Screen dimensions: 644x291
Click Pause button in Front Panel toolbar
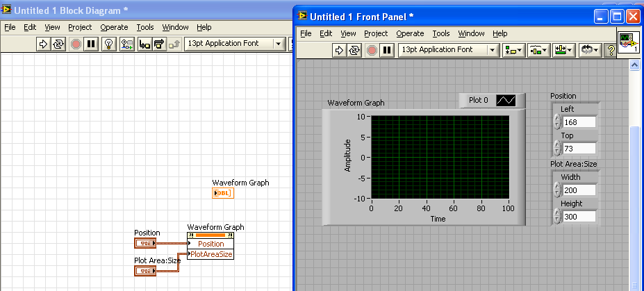click(386, 50)
